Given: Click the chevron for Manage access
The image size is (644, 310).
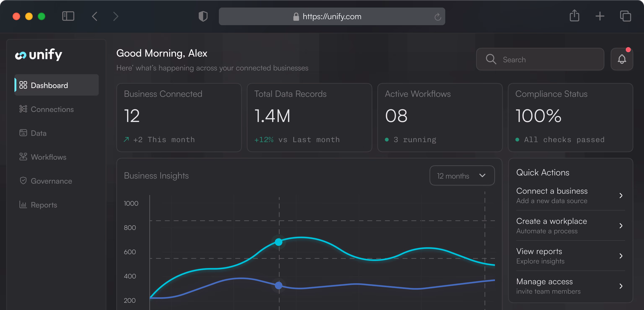Looking at the screenshot, I should 621,286.
